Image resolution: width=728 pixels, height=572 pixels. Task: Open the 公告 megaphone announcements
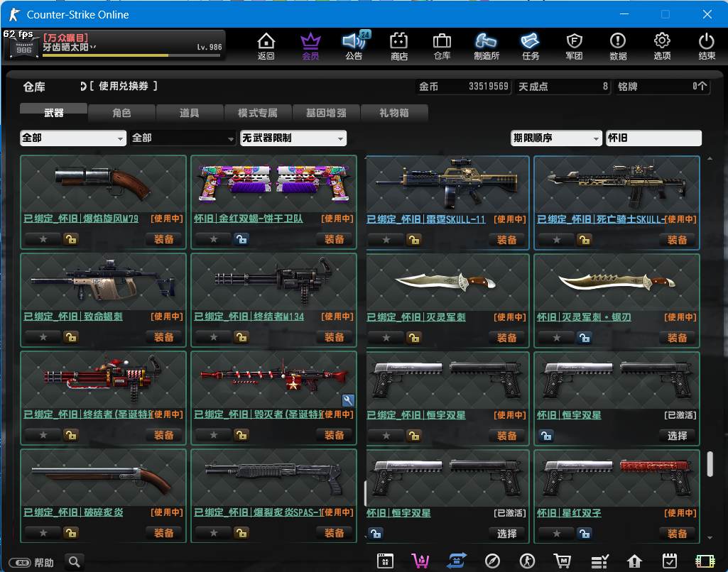pyautogui.click(x=354, y=46)
